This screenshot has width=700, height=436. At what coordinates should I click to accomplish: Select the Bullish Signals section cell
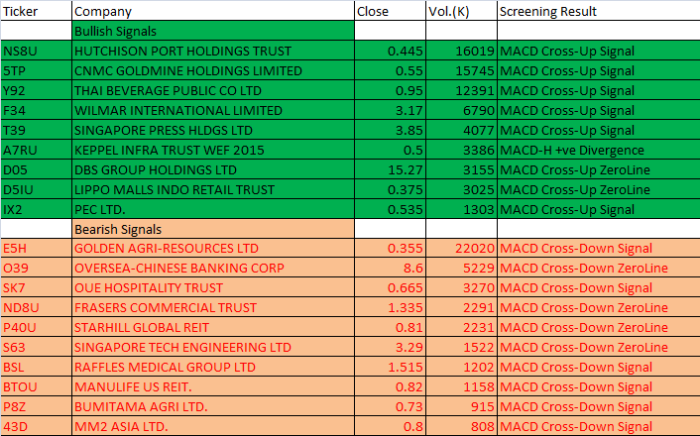point(213,31)
